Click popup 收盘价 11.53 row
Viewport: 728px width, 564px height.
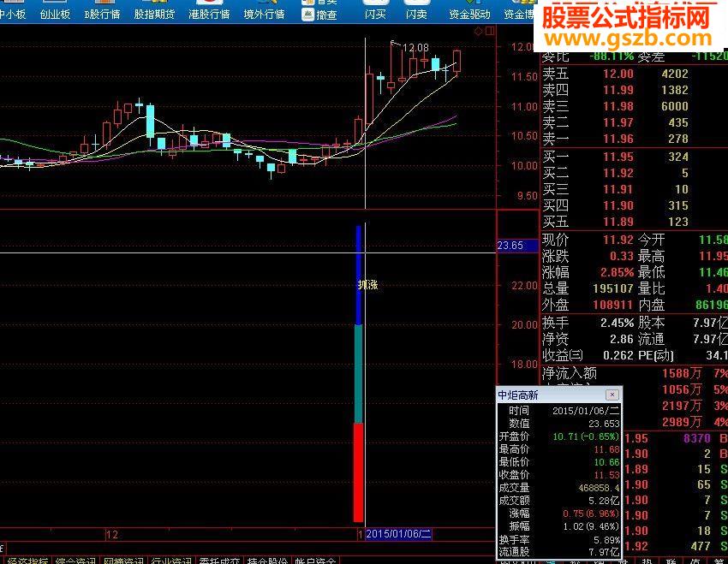coord(559,475)
